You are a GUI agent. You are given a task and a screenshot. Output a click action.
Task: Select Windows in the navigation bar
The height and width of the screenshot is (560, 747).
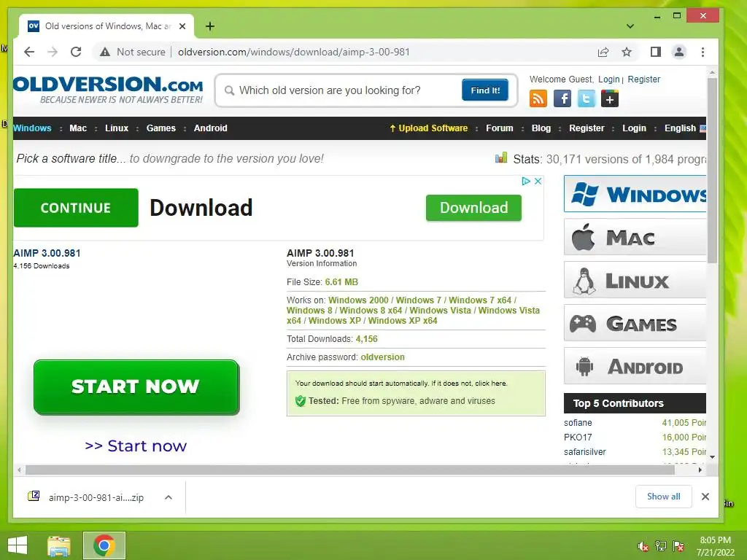(x=32, y=128)
